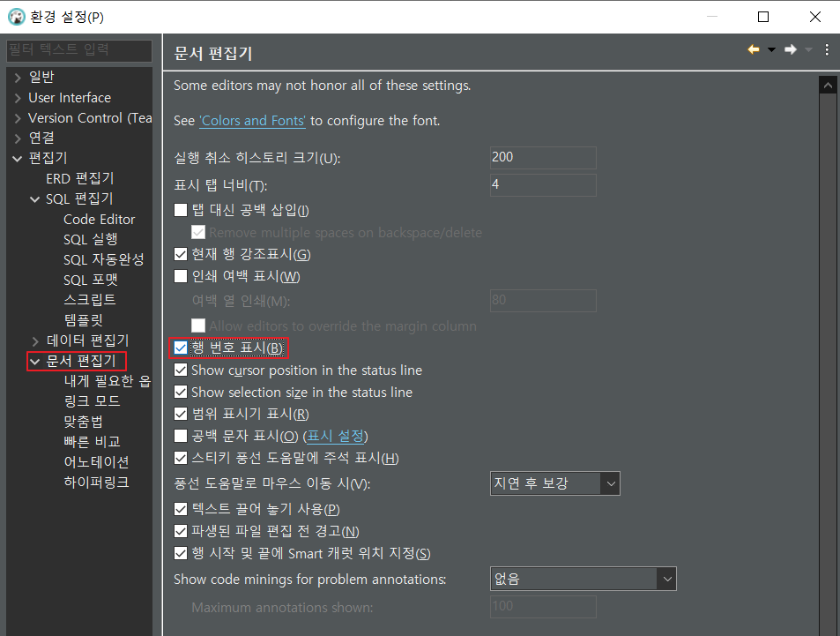
Task: Expand the Version Control tree node
Action: click(x=18, y=118)
